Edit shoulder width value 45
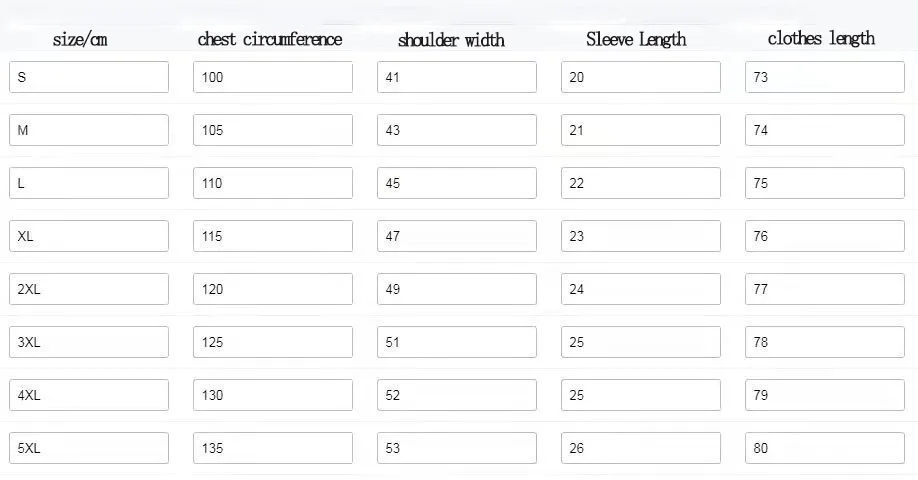Screen dimensions: 918x480 [x=456, y=183]
